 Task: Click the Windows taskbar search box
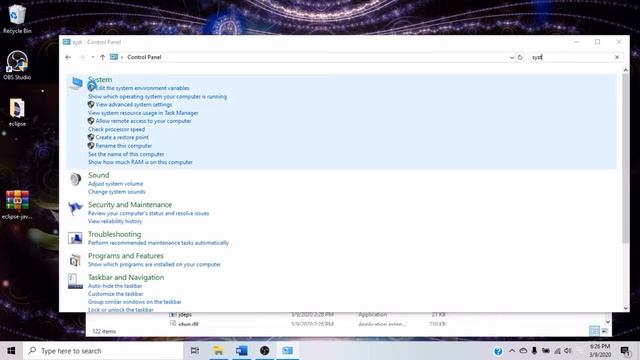tap(103, 351)
